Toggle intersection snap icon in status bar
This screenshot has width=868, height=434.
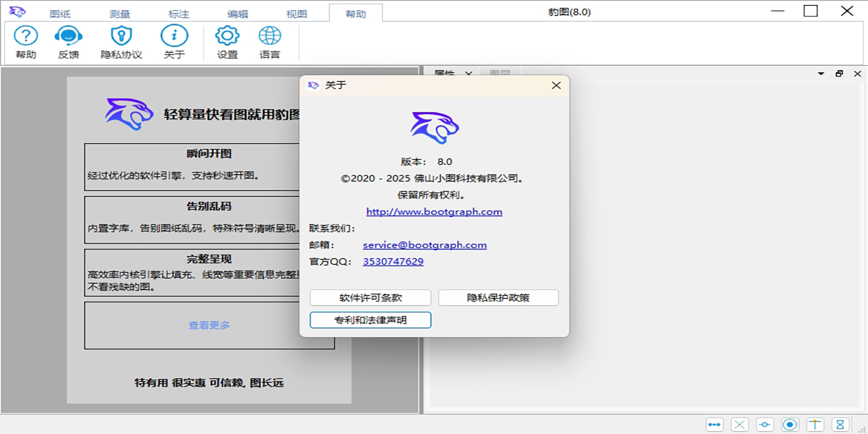coord(740,425)
